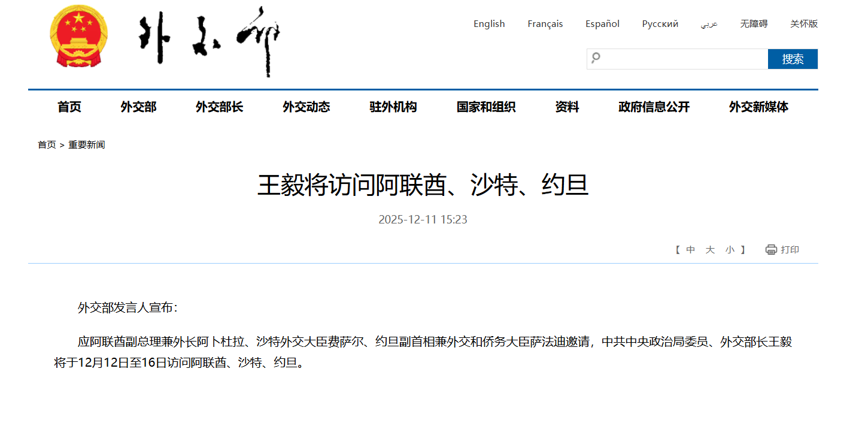Screen dimensions: 868x426
Task: Click the national emblem logo
Action: pos(79,37)
